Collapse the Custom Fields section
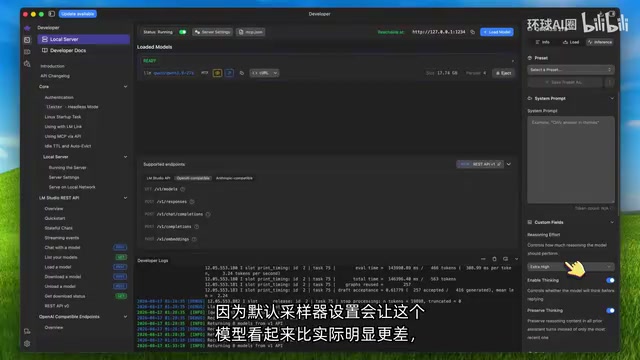The height and width of the screenshot is (360, 640). [x=612, y=222]
